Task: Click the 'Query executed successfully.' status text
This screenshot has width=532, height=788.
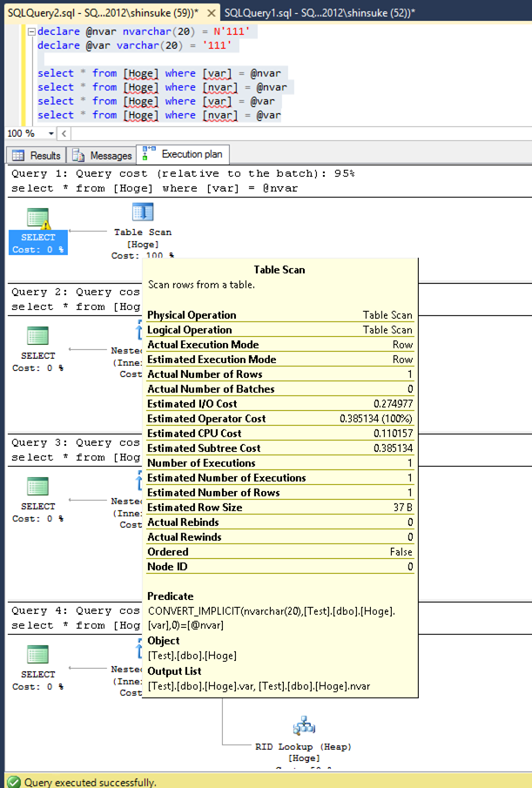Action: click(x=91, y=783)
